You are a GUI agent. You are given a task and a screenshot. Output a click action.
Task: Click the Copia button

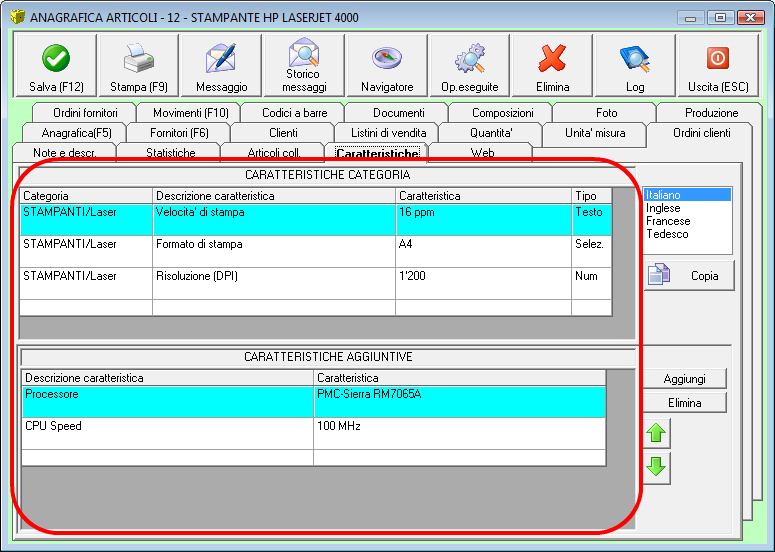(x=689, y=275)
